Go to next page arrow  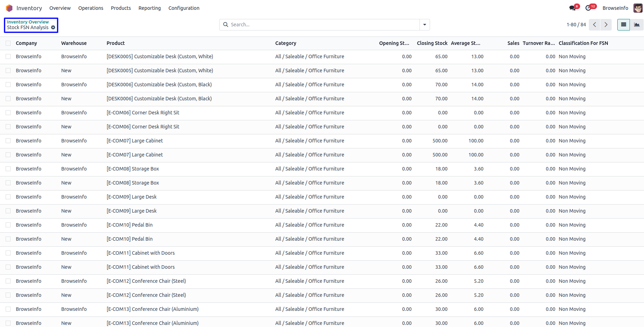point(606,25)
